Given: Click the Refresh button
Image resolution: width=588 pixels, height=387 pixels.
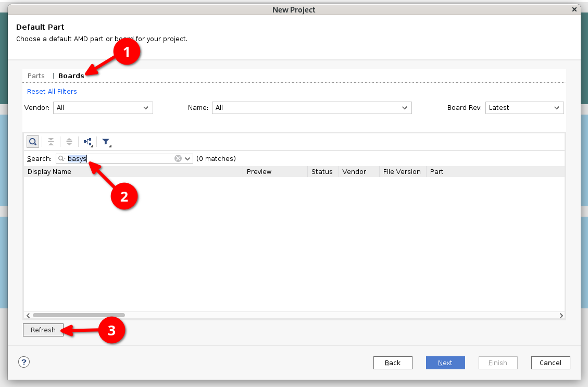Looking at the screenshot, I should click(43, 330).
